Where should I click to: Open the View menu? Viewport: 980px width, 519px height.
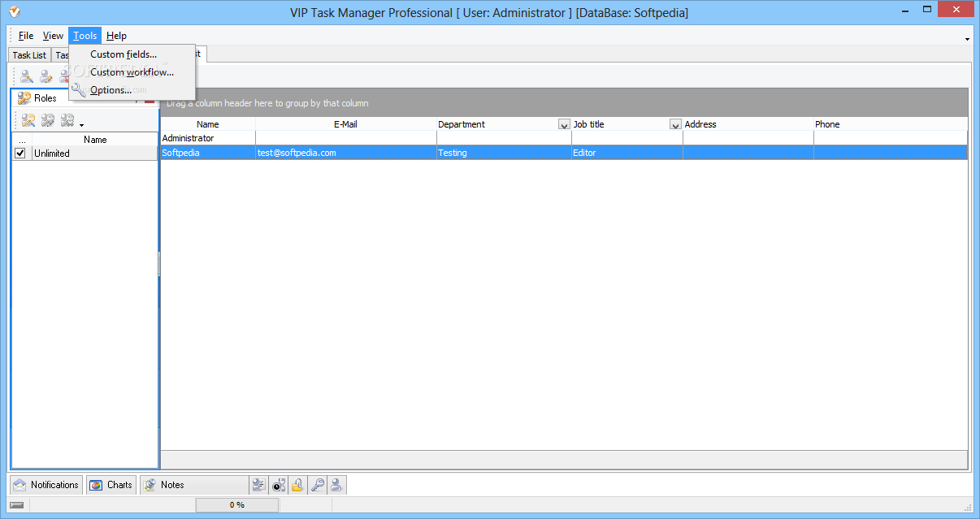[53, 36]
